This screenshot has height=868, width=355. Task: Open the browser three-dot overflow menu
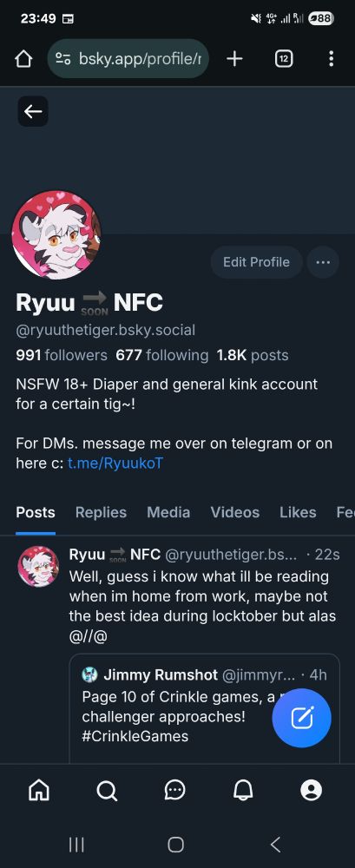pyautogui.click(x=331, y=59)
